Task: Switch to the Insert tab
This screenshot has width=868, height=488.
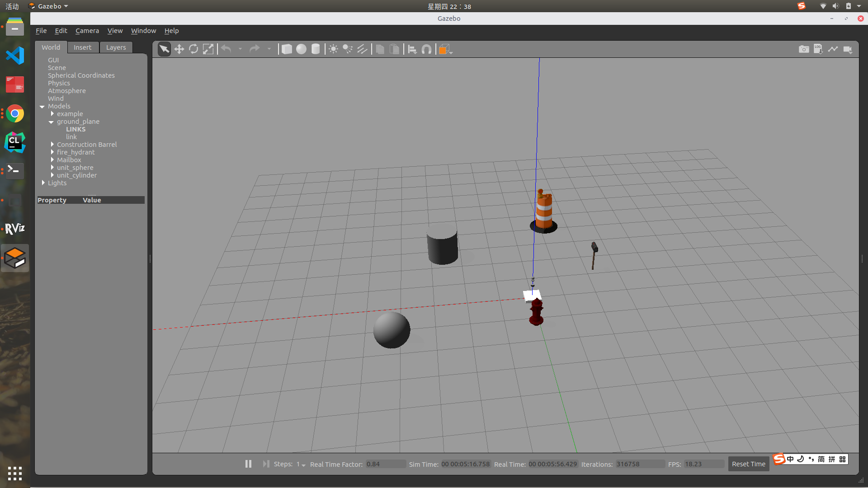Action: (82, 47)
